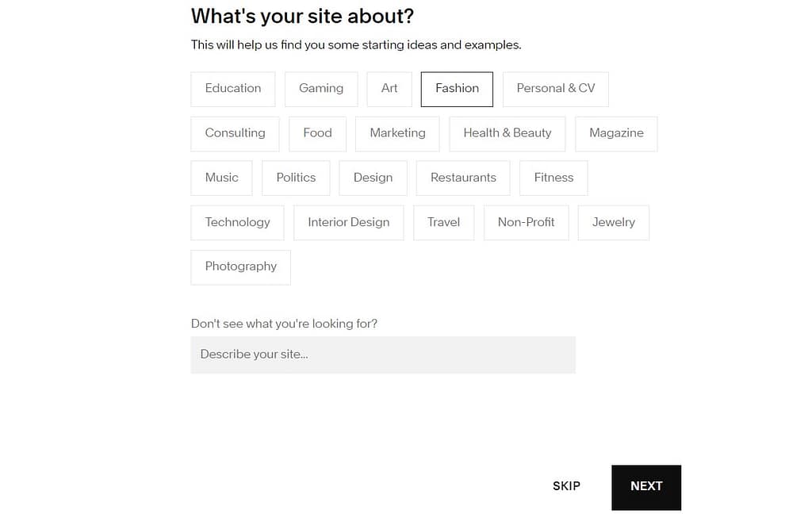Click inside the Describe your site field
Screen dimensions: 812x514
[383, 355]
